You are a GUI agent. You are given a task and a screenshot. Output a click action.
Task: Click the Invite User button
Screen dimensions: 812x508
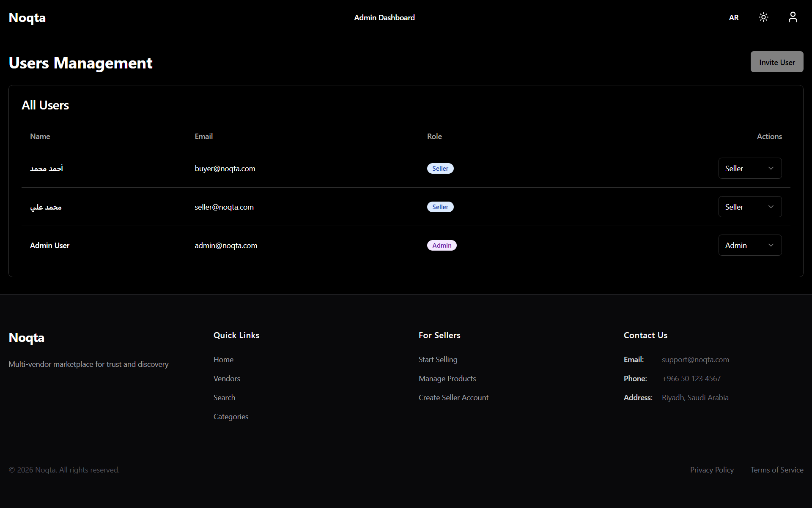point(777,62)
